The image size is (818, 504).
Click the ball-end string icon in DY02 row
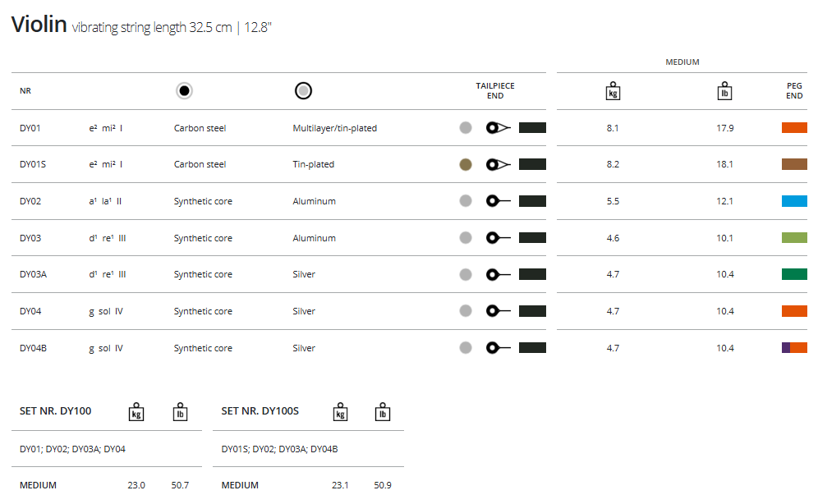pyautogui.click(x=498, y=201)
